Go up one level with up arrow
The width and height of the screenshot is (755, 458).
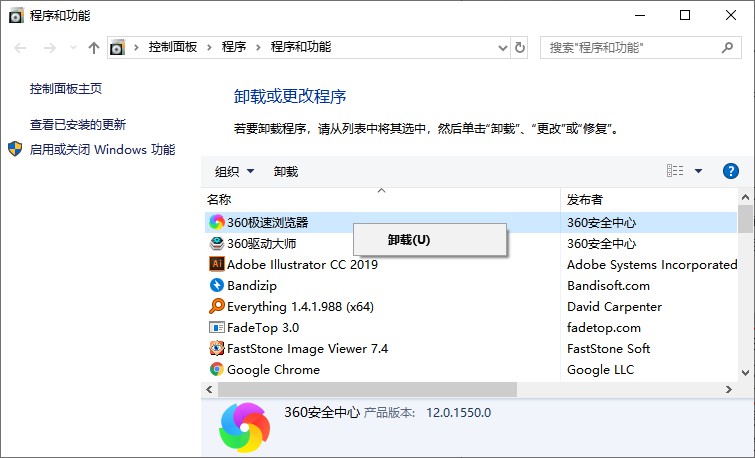tap(94, 48)
